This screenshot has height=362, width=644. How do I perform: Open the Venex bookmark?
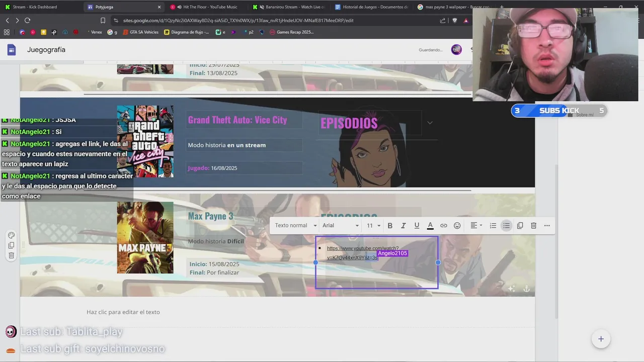[95, 32]
